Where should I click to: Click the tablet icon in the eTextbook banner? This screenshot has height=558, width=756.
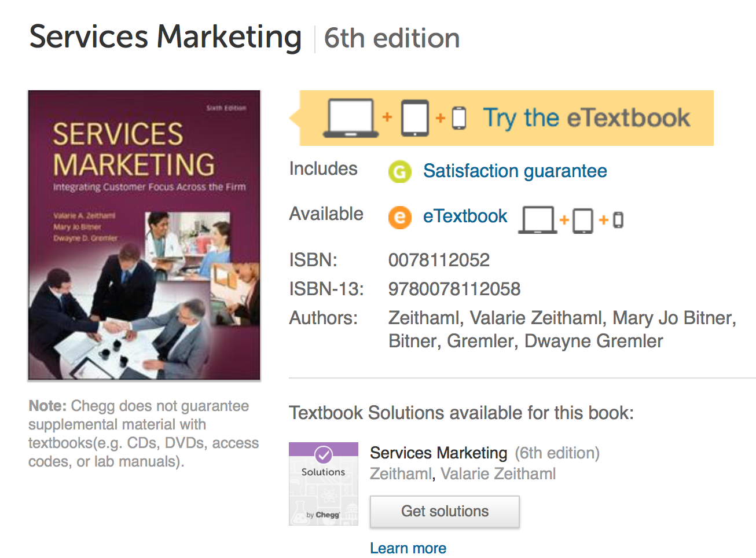pos(415,118)
